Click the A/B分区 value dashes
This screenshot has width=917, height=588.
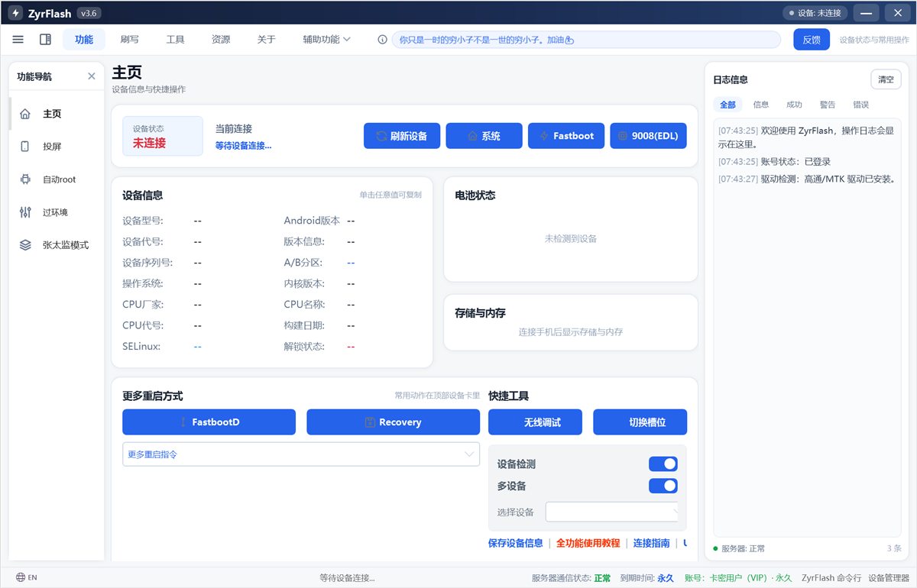pyautogui.click(x=351, y=263)
